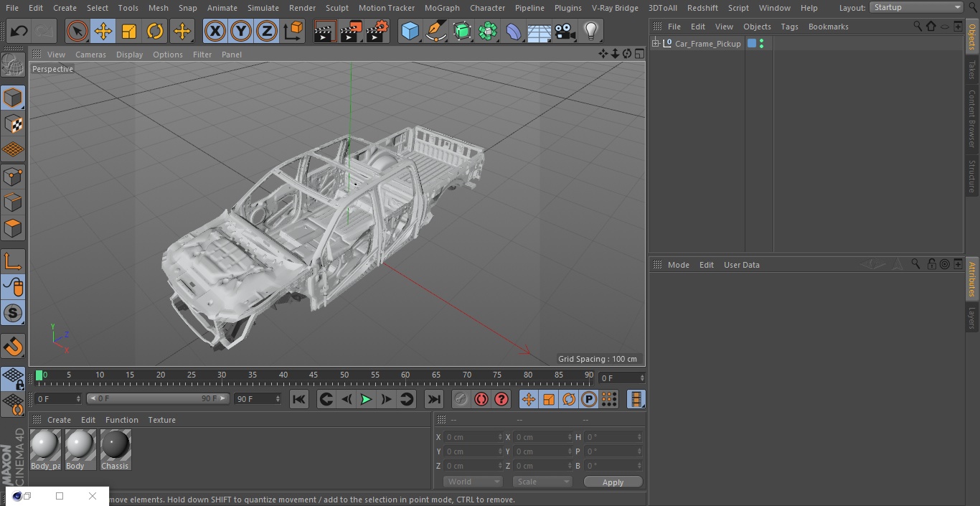Add a Light object
The image size is (980, 506).
(591, 32)
